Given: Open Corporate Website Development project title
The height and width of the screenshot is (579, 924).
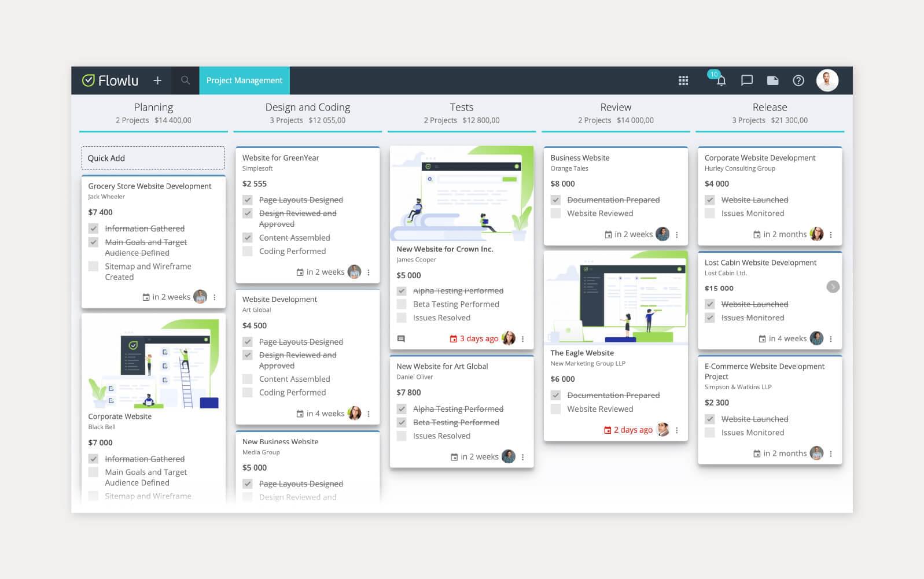Looking at the screenshot, I should [760, 158].
